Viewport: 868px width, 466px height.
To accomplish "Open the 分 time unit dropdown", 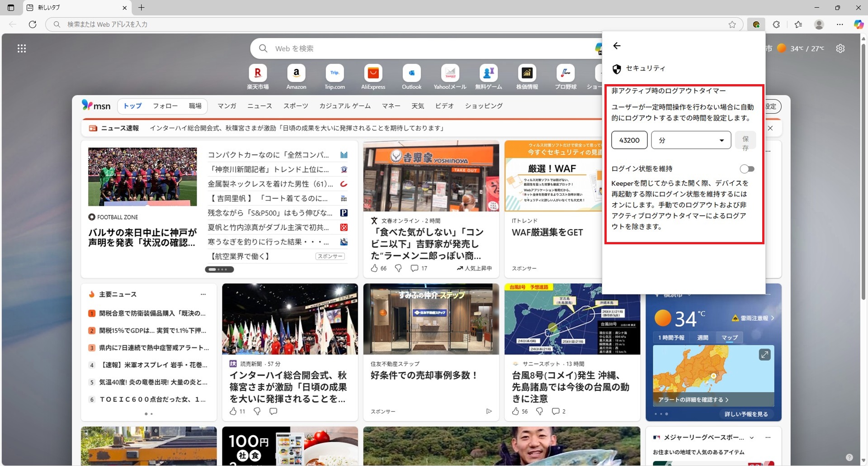I will pyautogui.click(x=691, y=140).
